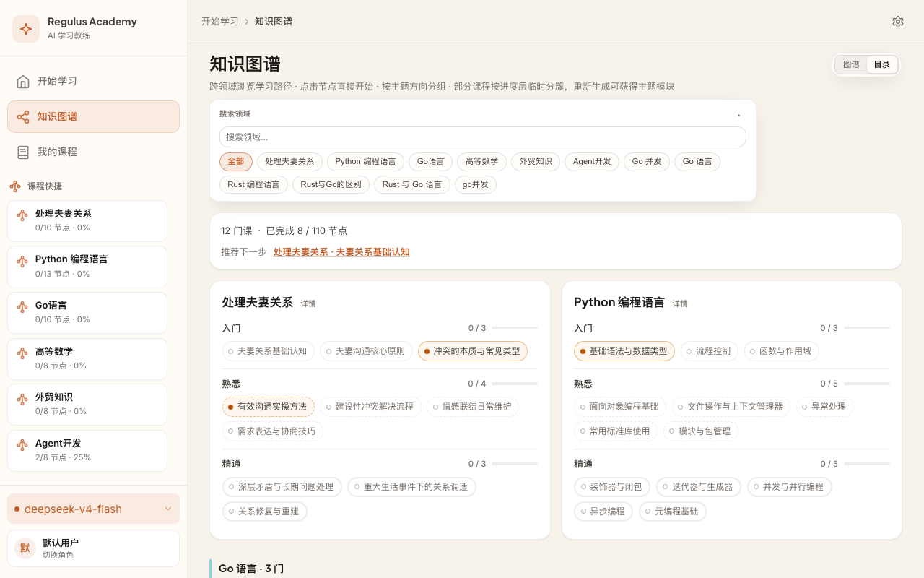Click the 默 user avatar icon
The height and width of the screenshot is (578, 924).
[x=25, y=548]
